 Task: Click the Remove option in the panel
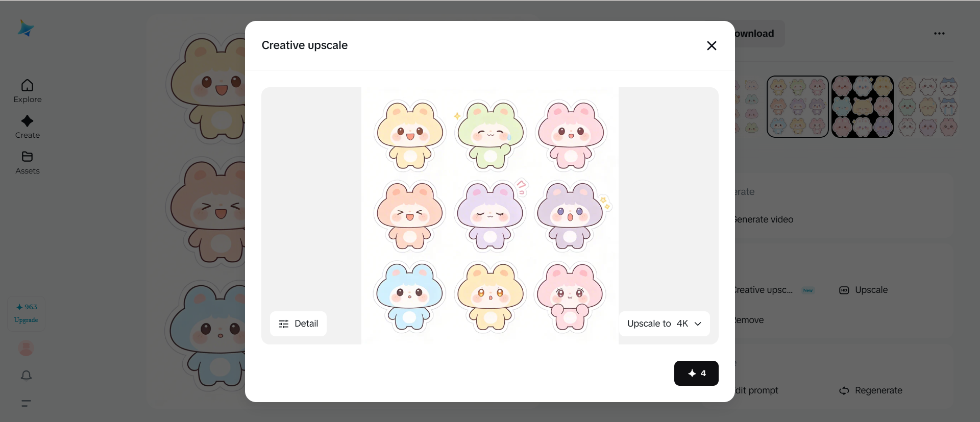click(749, 320)
